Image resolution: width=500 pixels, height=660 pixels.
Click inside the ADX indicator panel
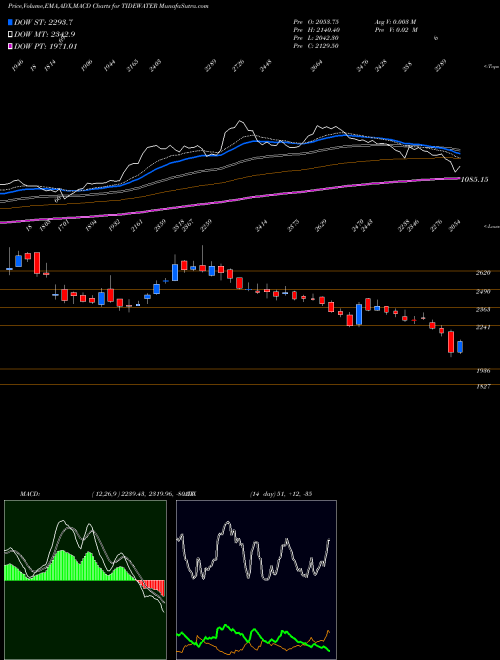[256, 580]
